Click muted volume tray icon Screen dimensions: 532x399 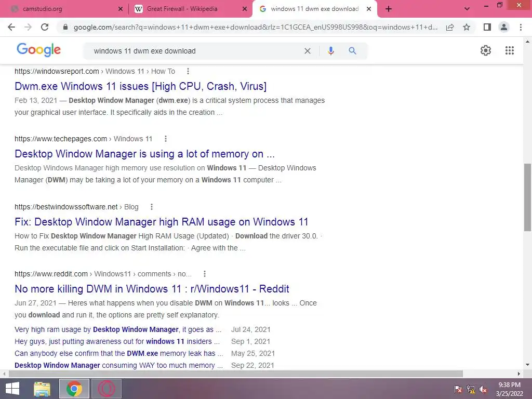(483, 389)
